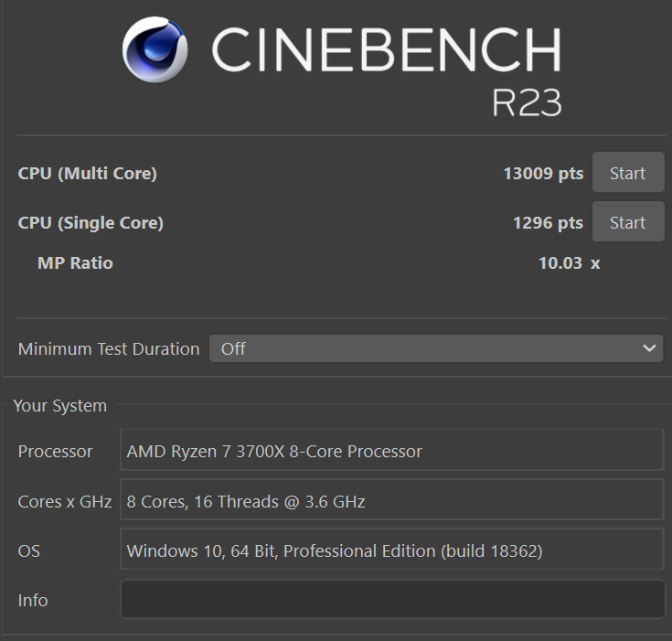Viewport: 672px width, 641px height.
Task: Click the 13009 pts multi core score
Action: [x=543, y=174]
